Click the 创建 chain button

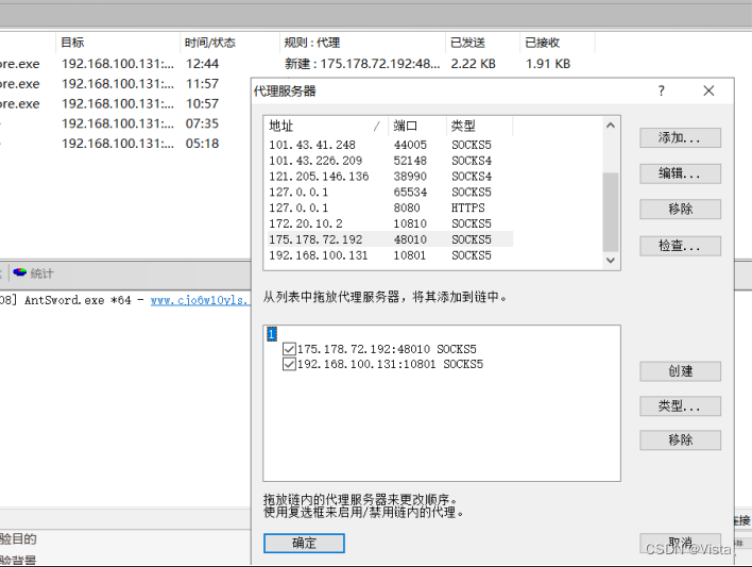[x=680, y=371]
